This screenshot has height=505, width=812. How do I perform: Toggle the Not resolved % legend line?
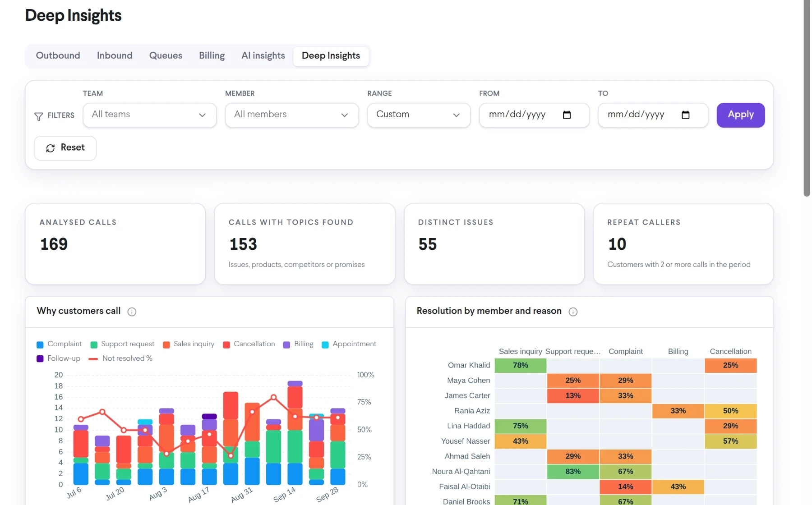(120, 358)
